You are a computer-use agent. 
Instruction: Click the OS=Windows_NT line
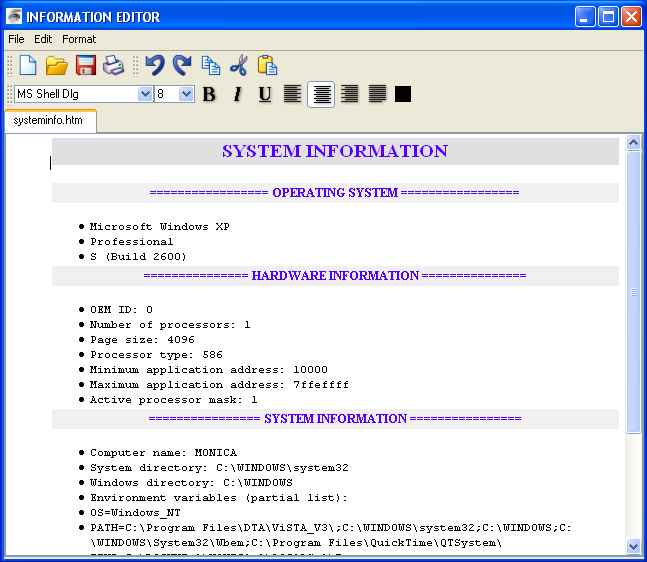pos(135,513)
